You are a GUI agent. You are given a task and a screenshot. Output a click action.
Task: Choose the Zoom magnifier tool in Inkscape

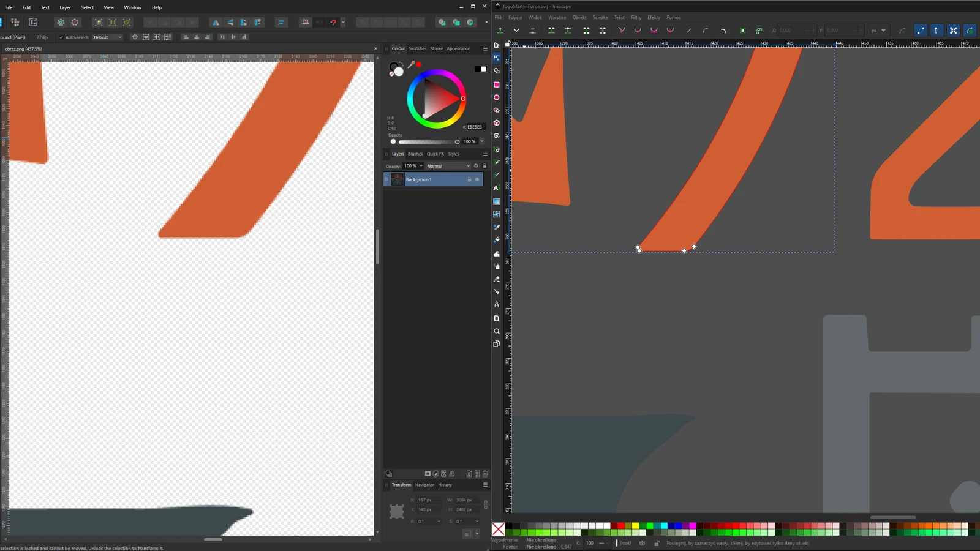click(x=497, y=331)
